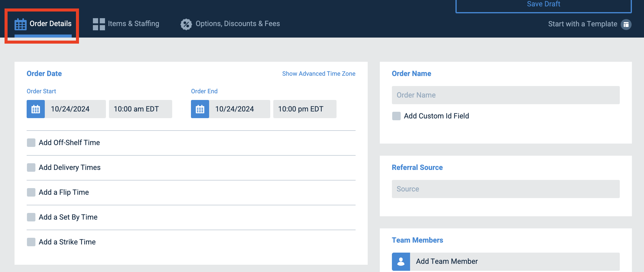Image resolution: width=644 pixels, height=272 pixels.
Task: Open the Order Start time dropdown 10:00 am EDT
Action: [140, 109]
